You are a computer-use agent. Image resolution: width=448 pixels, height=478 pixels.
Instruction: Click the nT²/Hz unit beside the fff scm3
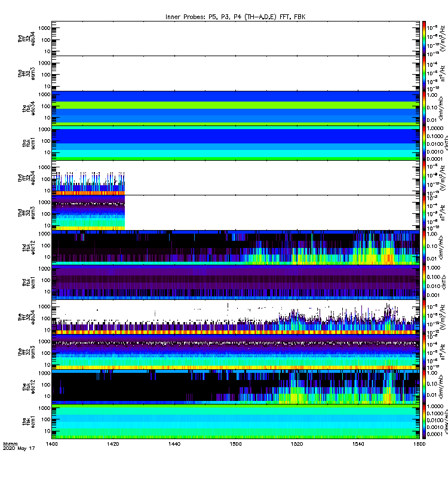click(x=442, y=352)
